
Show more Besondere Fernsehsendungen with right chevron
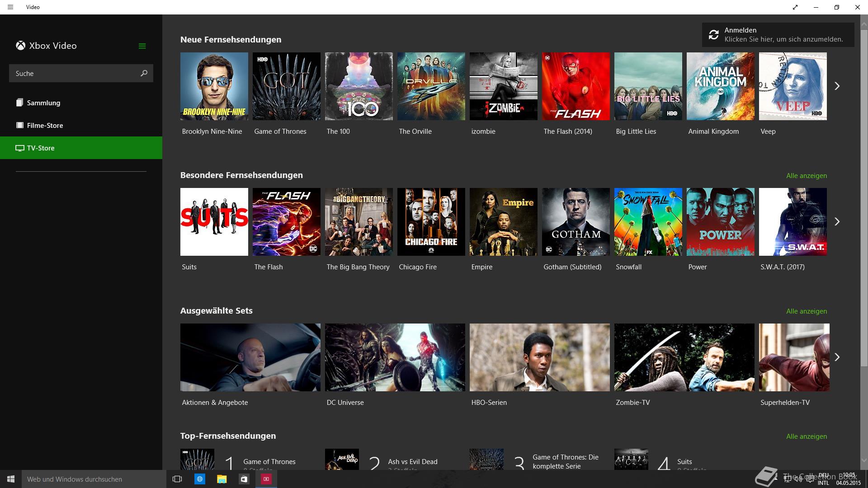click(837, 221)
